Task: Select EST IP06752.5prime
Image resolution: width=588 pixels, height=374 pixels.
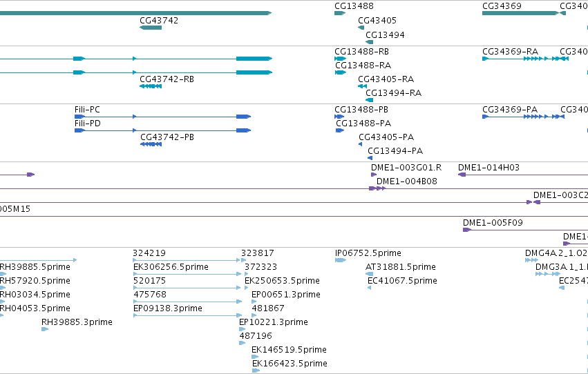Action: pyautogui.click(x=341, y=260)
